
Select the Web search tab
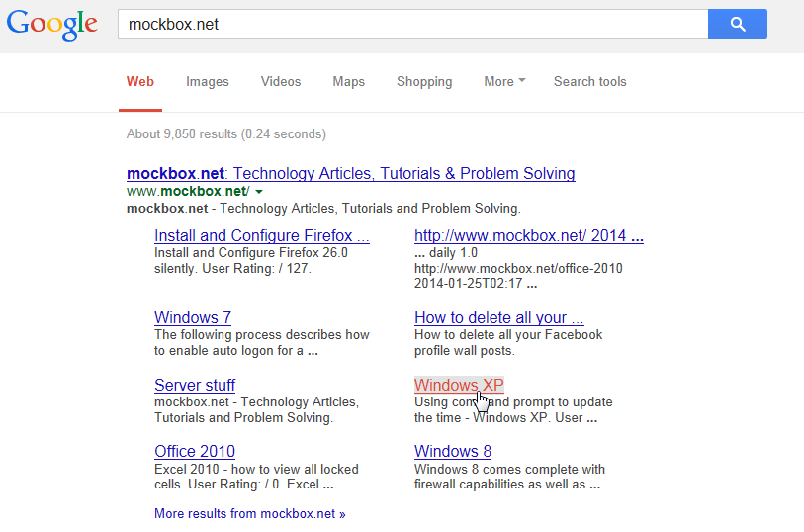140,81
